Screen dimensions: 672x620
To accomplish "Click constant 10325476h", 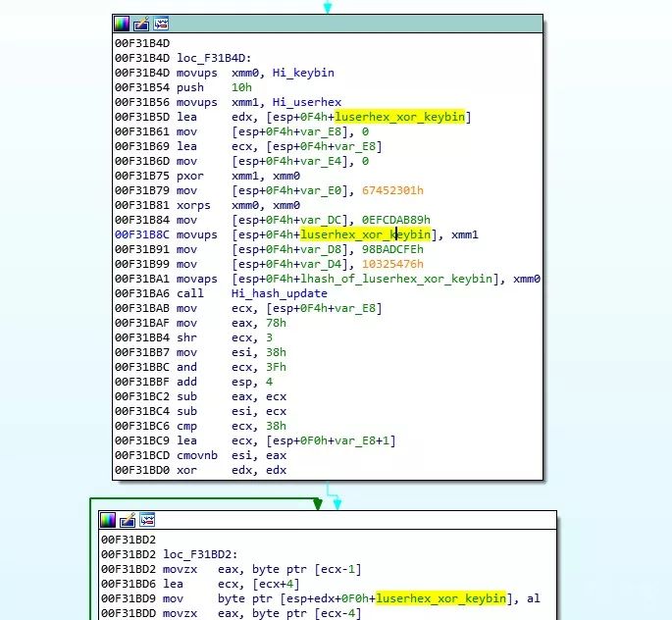I will (x=393, y=264).
